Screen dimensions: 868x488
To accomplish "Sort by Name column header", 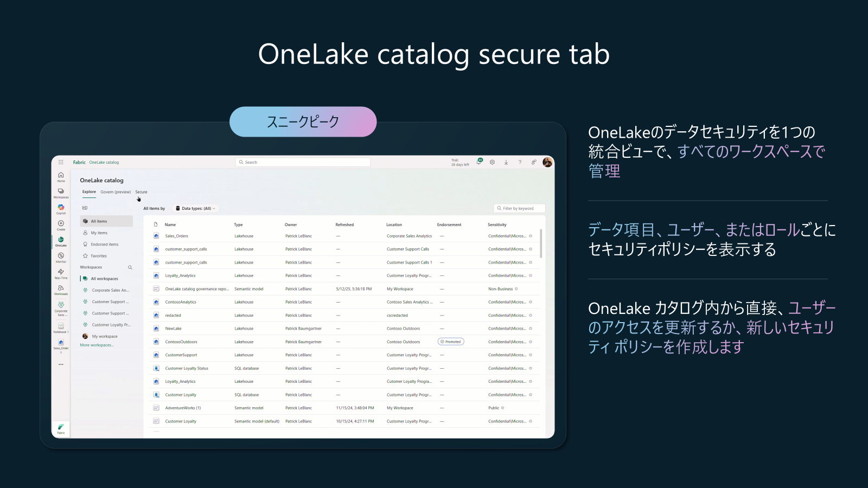I will 170,224.
